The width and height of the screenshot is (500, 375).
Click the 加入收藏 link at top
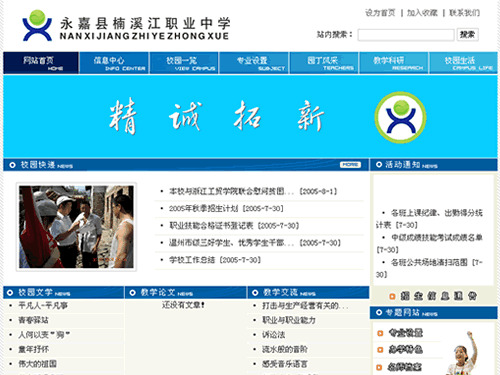pyautogui.click(x=422, y=13)
